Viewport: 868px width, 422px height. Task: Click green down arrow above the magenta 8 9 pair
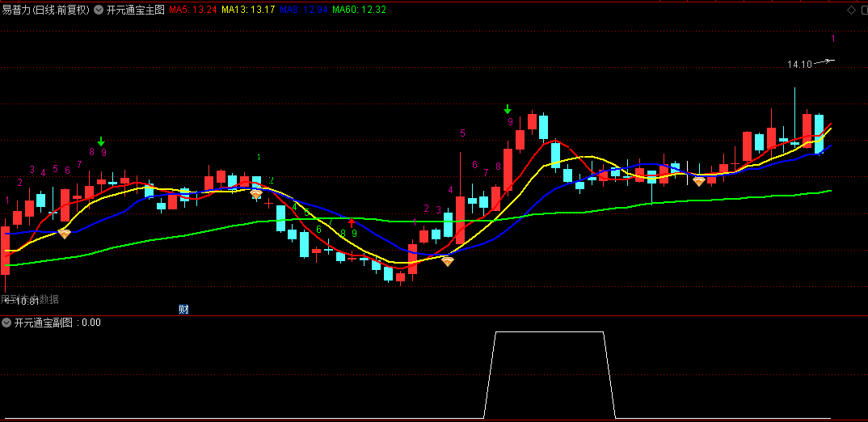(x=101, y=141)
